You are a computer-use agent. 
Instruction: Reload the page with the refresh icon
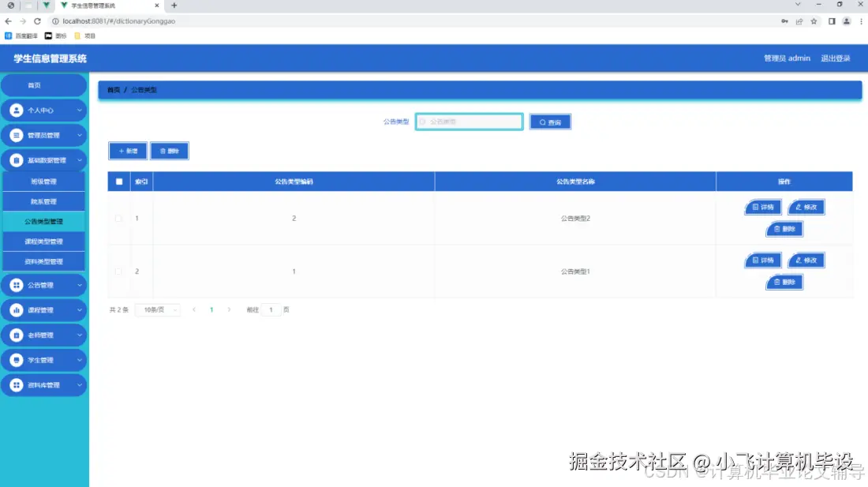pyautogui.click(x=37, y=21)
